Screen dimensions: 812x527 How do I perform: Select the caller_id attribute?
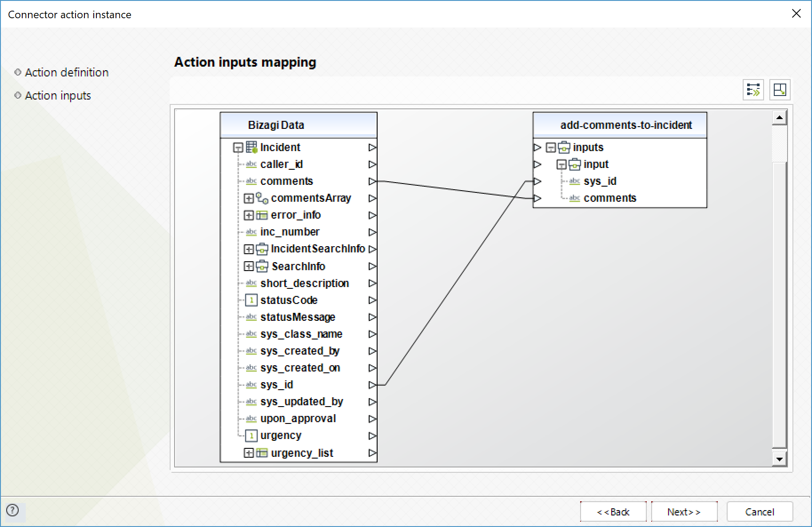[282, 164]
